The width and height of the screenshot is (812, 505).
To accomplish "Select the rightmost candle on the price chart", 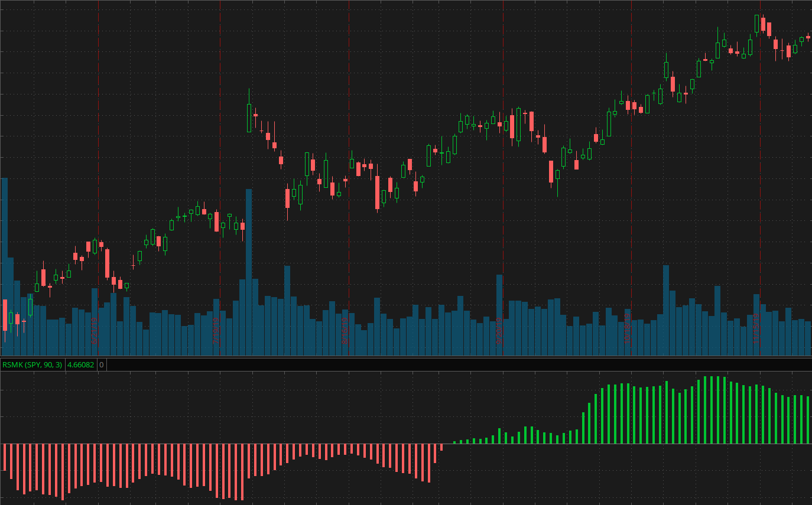I will pos(808,37).
